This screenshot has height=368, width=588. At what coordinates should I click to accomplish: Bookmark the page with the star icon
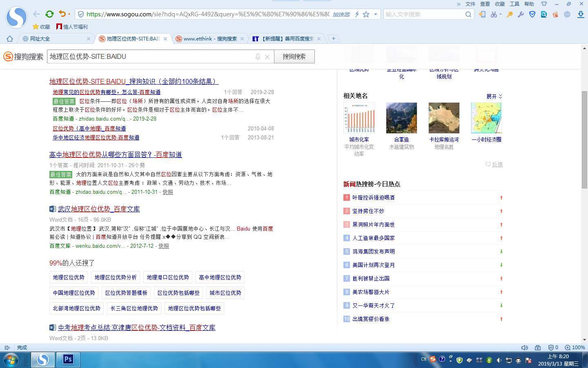tap(366, 14)
